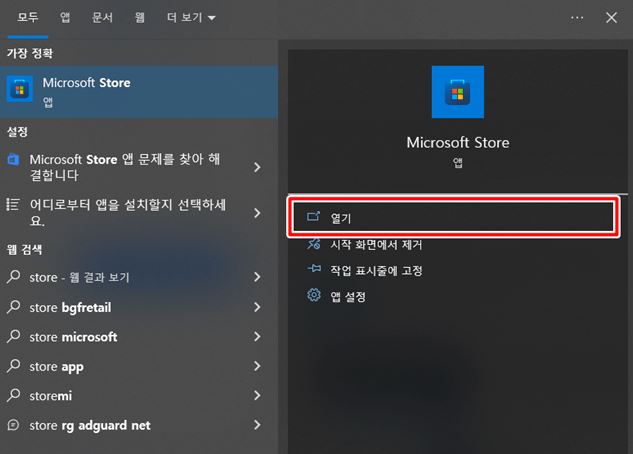Click 열기 to open Microsoft Store

453,217
